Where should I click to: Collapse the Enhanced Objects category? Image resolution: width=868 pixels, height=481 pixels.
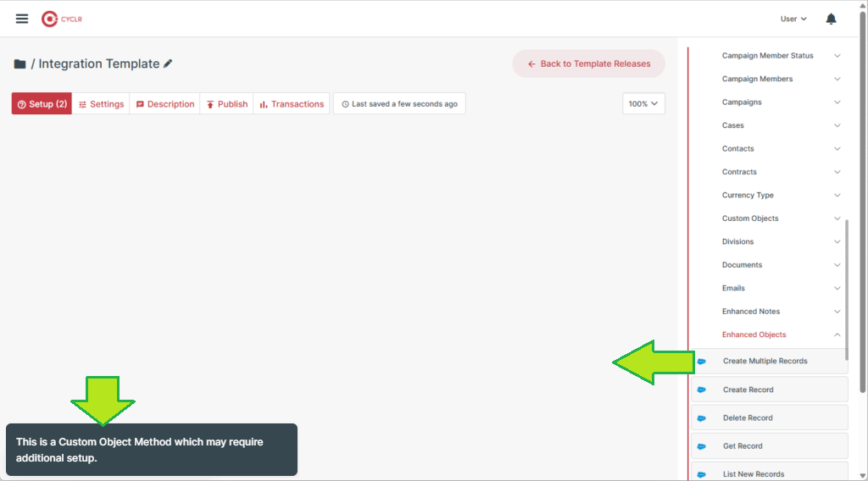(x=781, y=334)
